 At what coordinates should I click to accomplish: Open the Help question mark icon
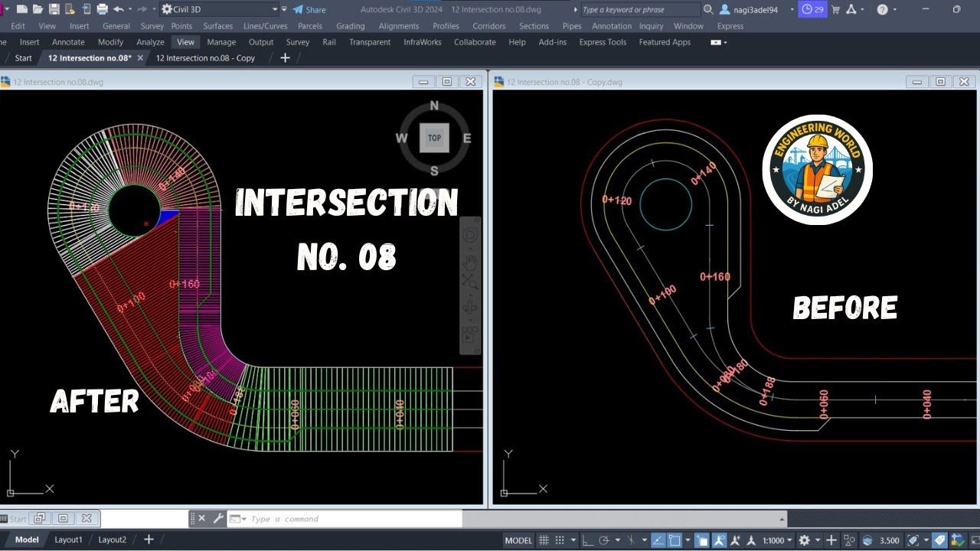883,10
